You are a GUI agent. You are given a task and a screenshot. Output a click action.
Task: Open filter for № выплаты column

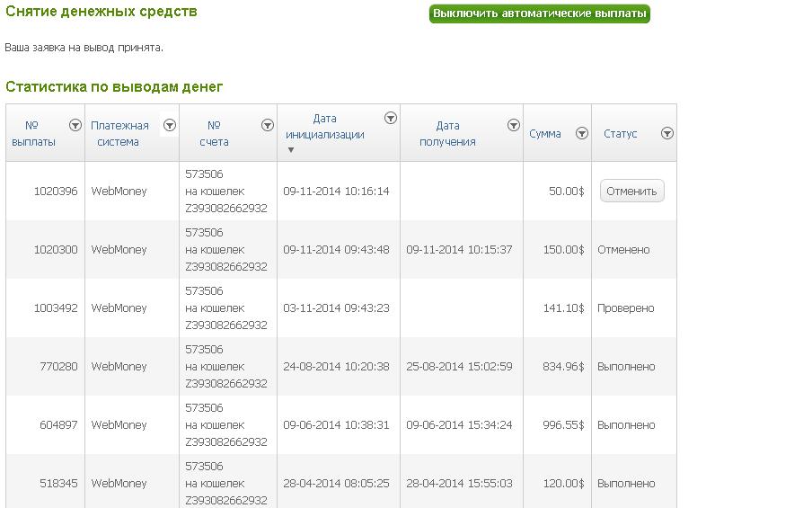tap(75, 126)
